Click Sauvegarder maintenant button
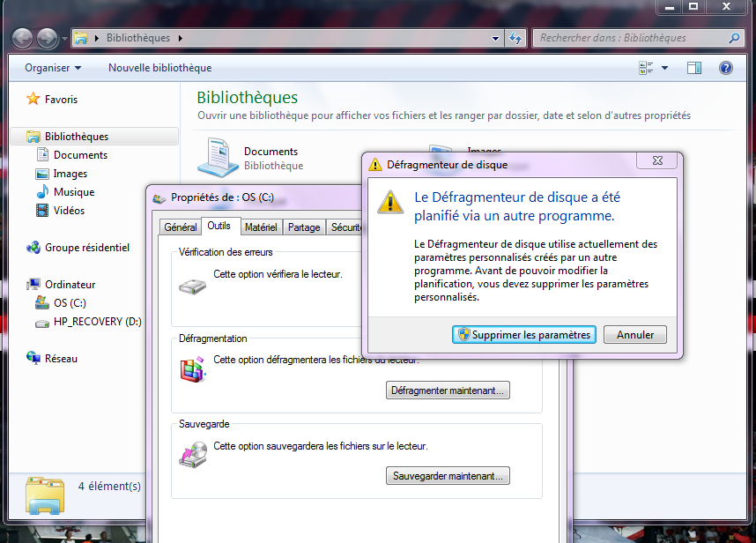Image resolution: width=756 pixels, height=543 pixels. 448,476
